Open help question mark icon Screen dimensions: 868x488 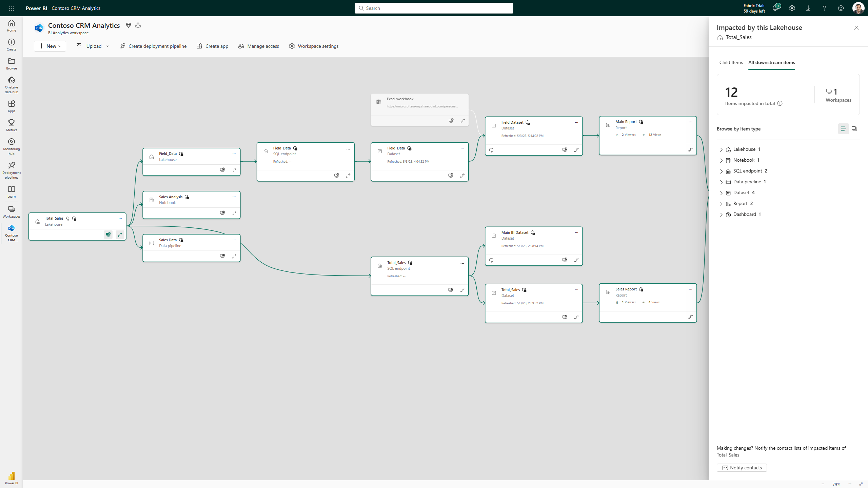pos(825,8)
